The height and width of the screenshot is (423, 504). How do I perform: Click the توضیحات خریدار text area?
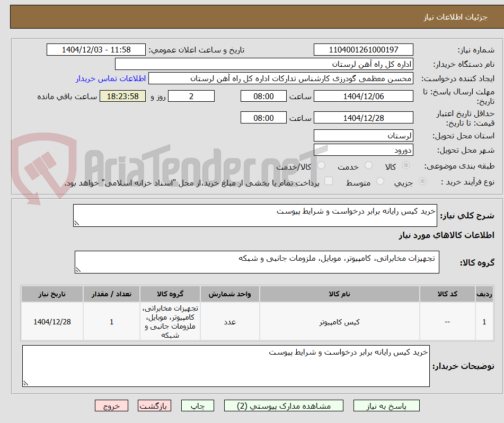coord(226,366)
